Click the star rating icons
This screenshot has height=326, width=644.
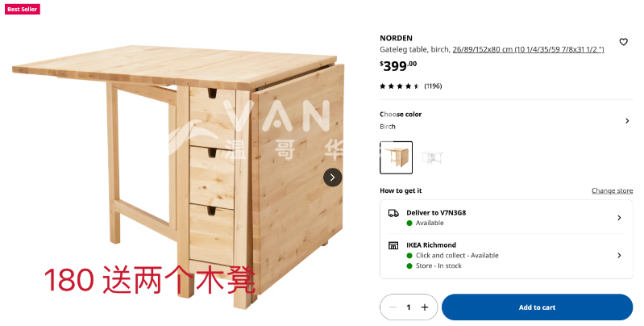point(399,86)
